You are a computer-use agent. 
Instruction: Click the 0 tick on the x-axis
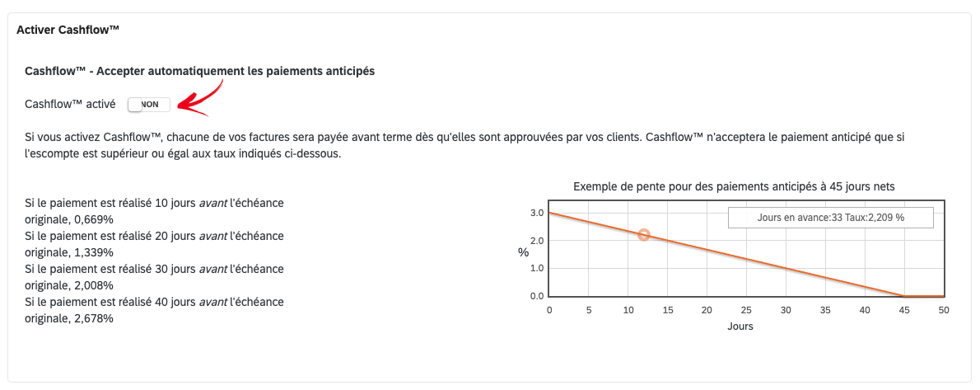tap(548, 310)
